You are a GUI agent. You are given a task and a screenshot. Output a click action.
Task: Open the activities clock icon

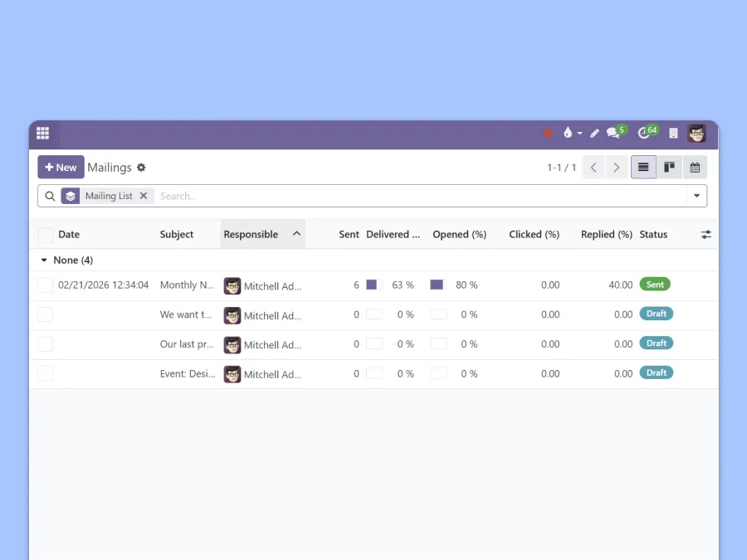(645, 133)
